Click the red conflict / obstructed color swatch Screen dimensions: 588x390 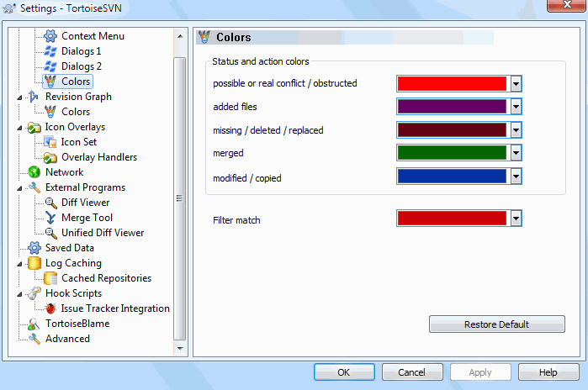[x=452, y=83]
